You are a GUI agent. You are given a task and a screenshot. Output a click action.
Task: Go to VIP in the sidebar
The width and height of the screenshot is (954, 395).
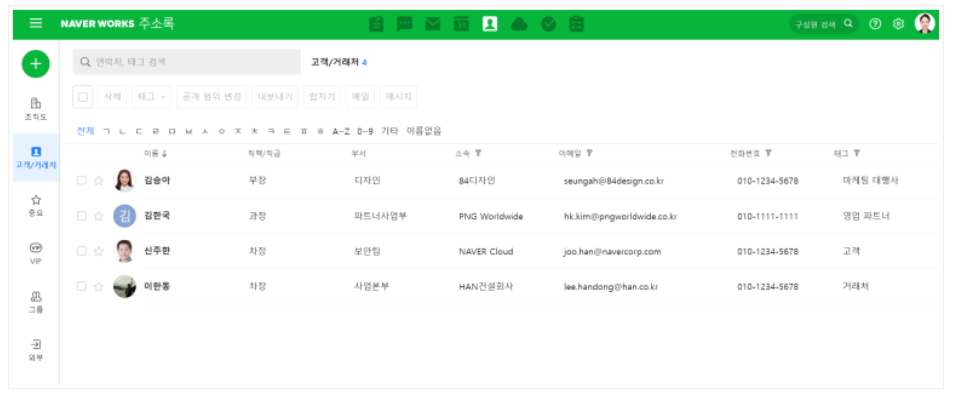36,254
